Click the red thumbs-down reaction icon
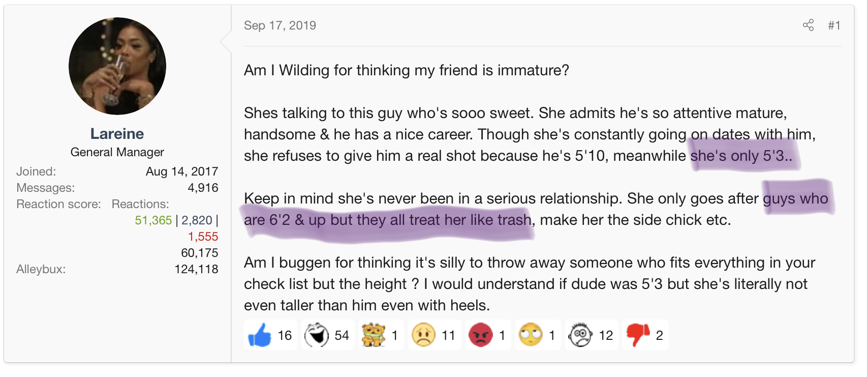 637,335
